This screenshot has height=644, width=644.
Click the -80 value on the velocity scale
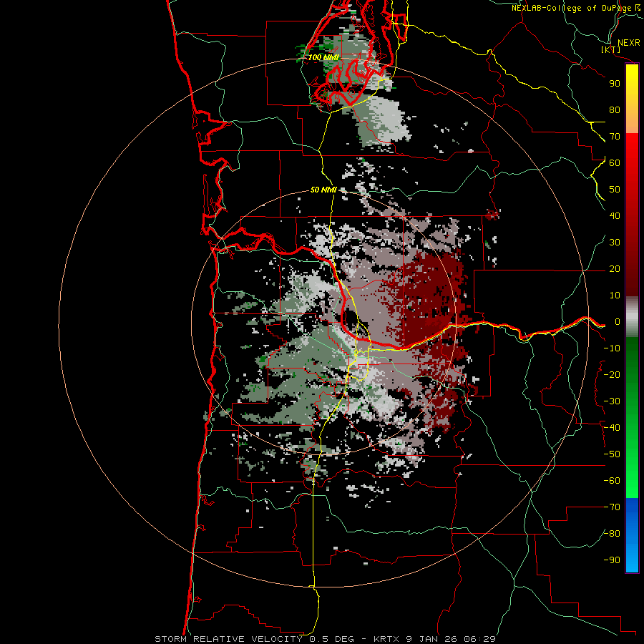(x=612, y=534)
